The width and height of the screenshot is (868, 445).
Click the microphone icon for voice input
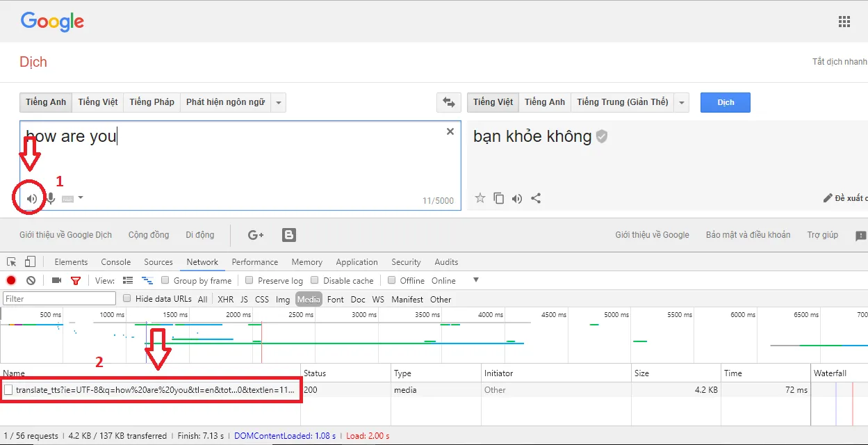coord(49,198)
